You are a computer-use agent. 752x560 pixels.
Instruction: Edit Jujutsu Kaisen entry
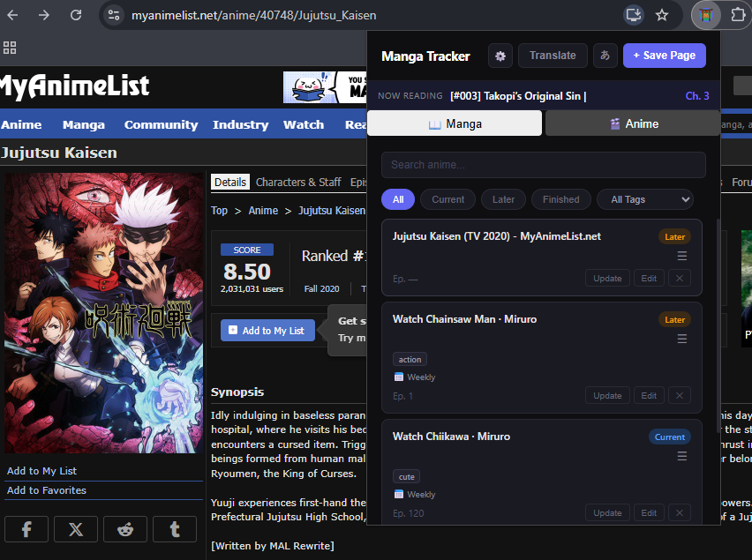tap(649, 279)
